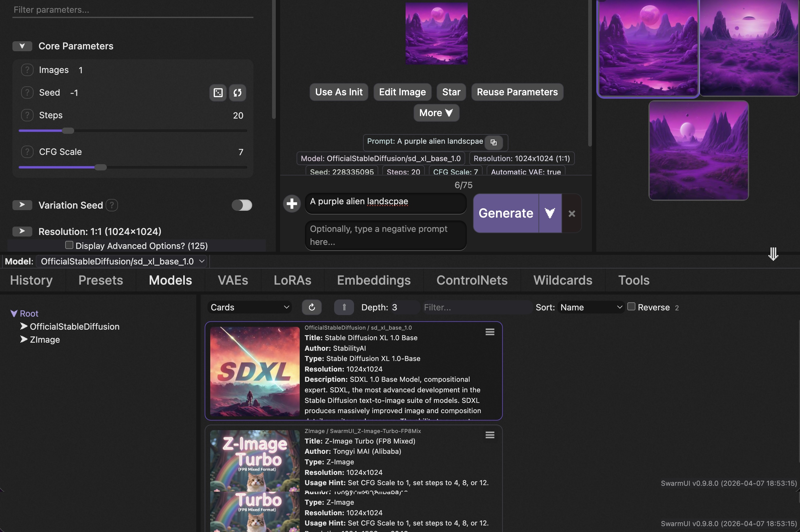Refresh the models list
The image size is (800, 532).
[311, 307]
